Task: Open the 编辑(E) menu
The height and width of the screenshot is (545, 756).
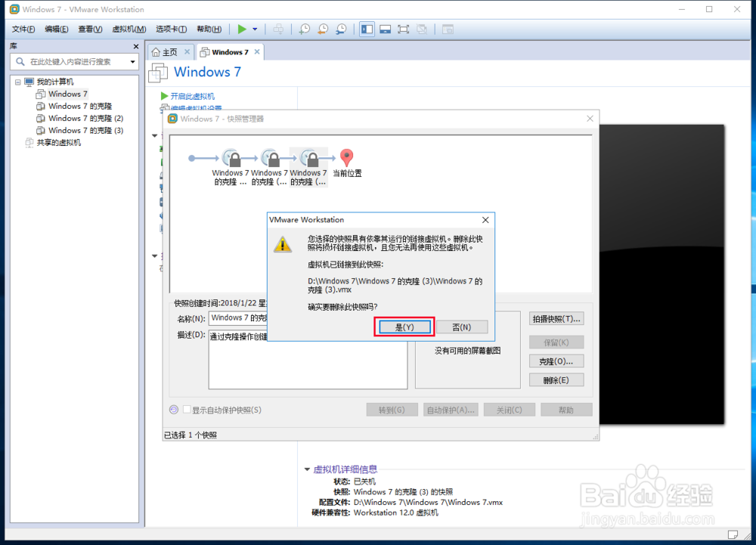Action: click(x=57, y=29)
